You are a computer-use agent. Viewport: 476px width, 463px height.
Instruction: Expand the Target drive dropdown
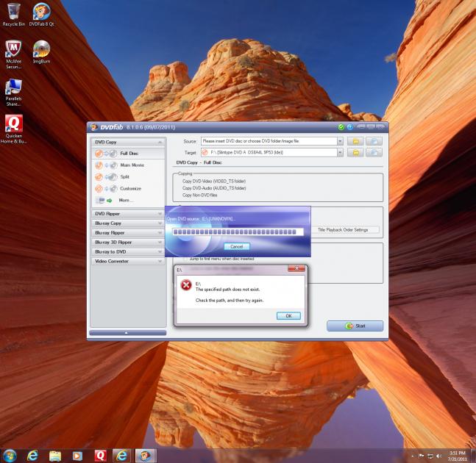[341, 152]
